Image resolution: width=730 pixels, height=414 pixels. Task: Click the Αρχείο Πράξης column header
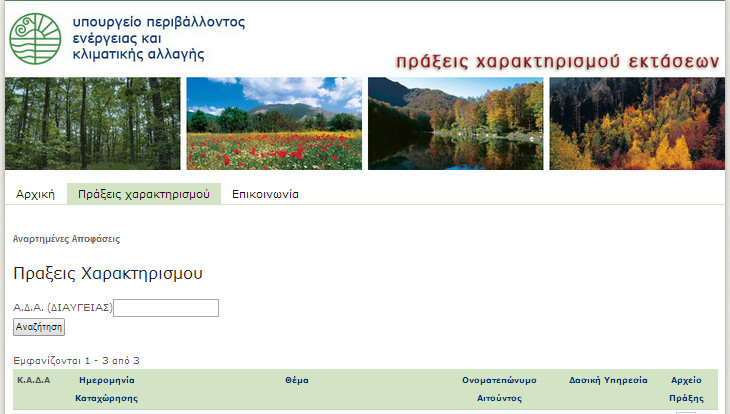pos(685,389)
